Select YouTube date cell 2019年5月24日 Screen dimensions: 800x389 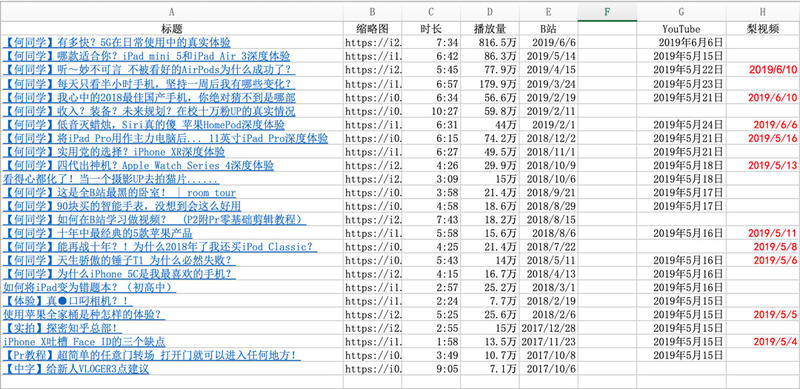pos(681,125)
